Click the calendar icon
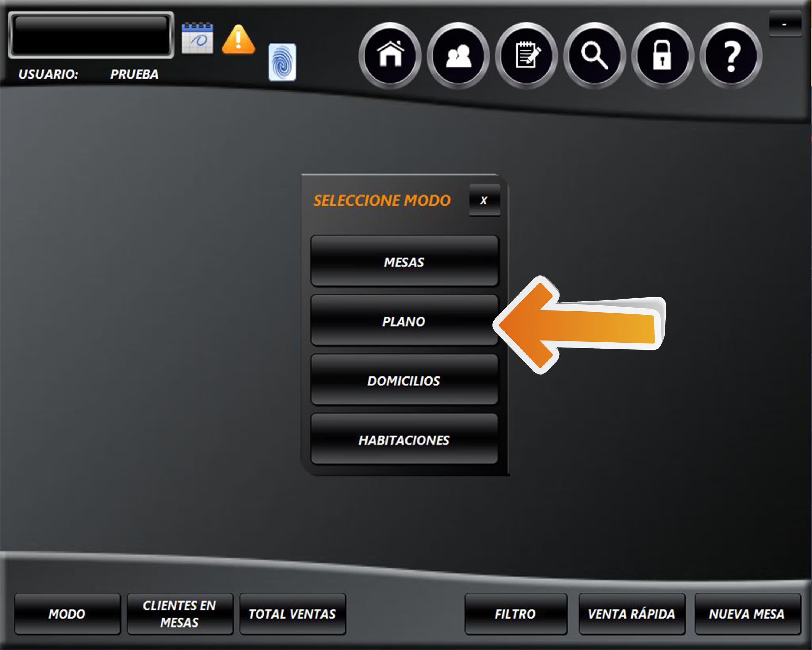 pyautogui.click(x=197, y=38)
